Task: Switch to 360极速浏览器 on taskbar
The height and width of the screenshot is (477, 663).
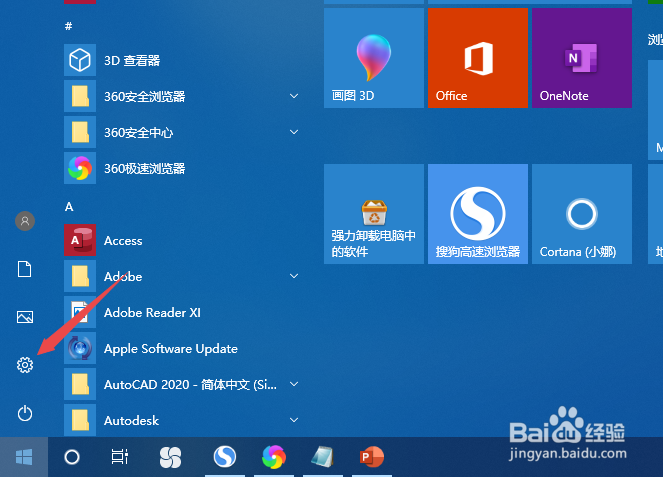Action: tap(274, 457)
